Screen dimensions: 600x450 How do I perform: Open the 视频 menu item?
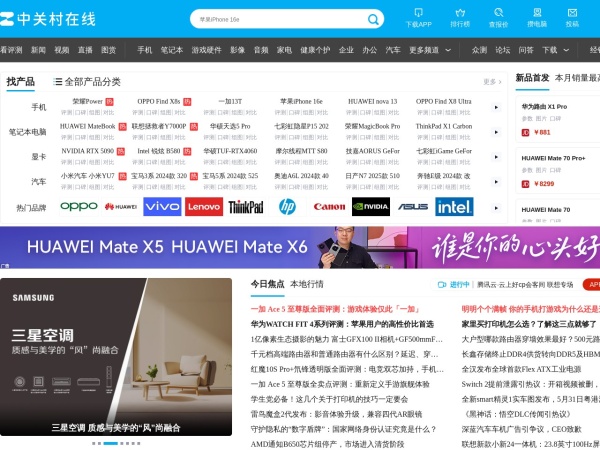62,50
